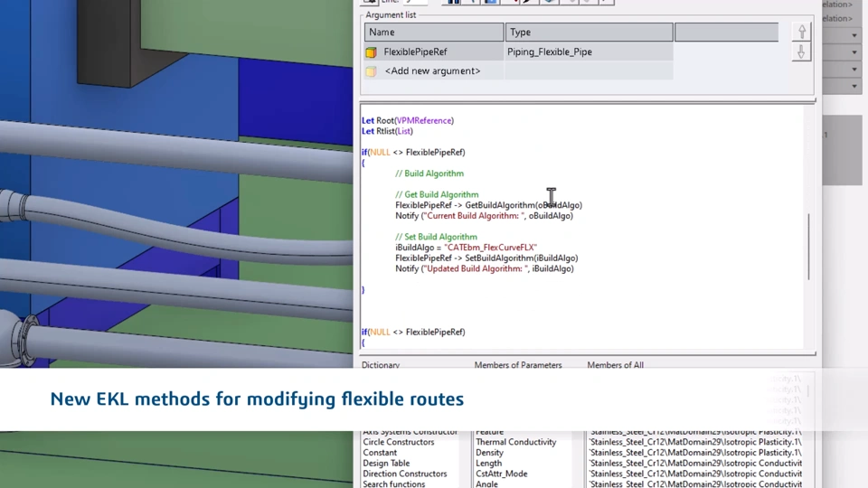The image size is (868, 488).
Task: Select Direction Constructors in the Dictionary list
Action: click(x=405, y=474)
